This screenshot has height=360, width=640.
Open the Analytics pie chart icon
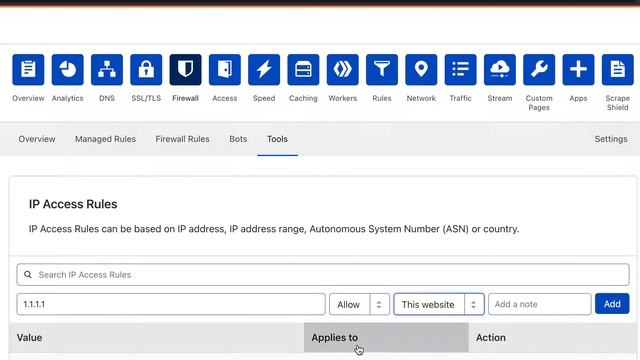(x=67, y=69)
